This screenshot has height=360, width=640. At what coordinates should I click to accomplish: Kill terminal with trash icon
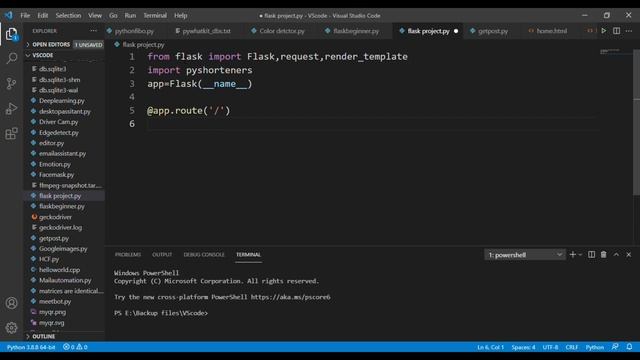(604, 255)
